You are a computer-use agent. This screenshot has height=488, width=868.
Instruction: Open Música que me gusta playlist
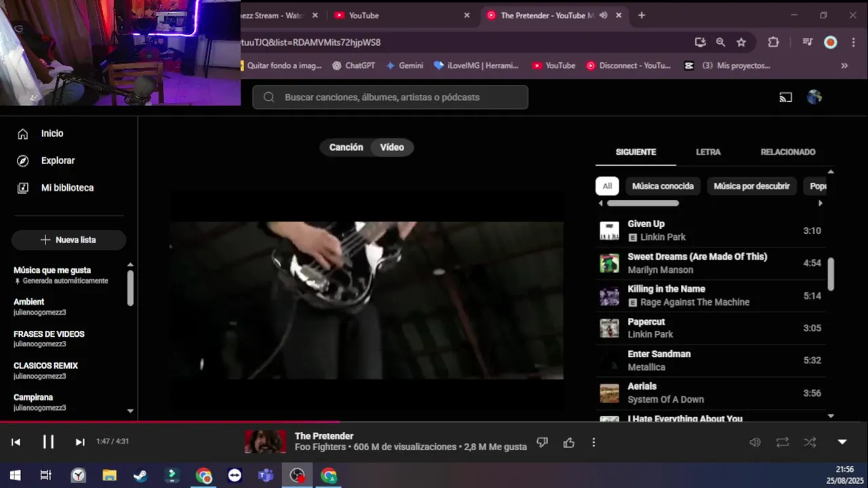click(x=61, y=274)
